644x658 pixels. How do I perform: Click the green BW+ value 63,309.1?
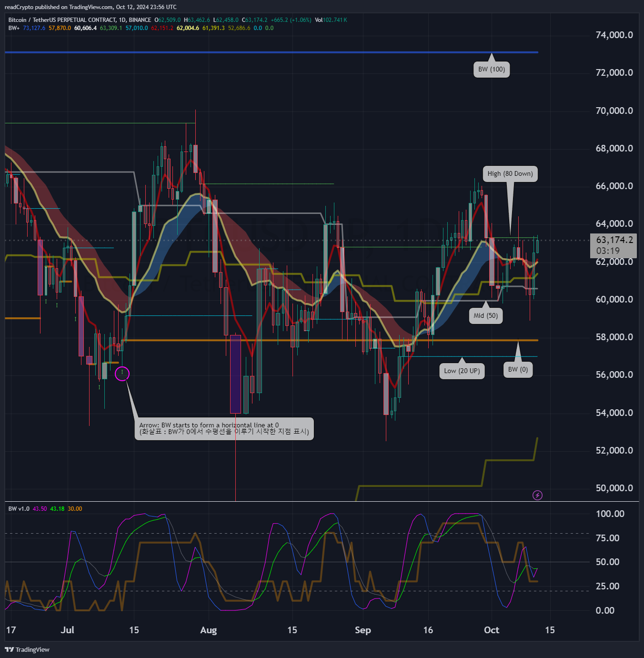click(x=111, y=28)
